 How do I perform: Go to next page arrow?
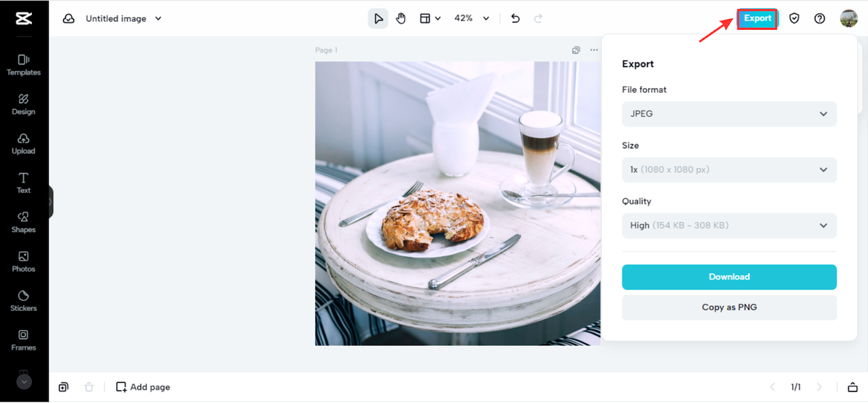(x=819, y=387)
